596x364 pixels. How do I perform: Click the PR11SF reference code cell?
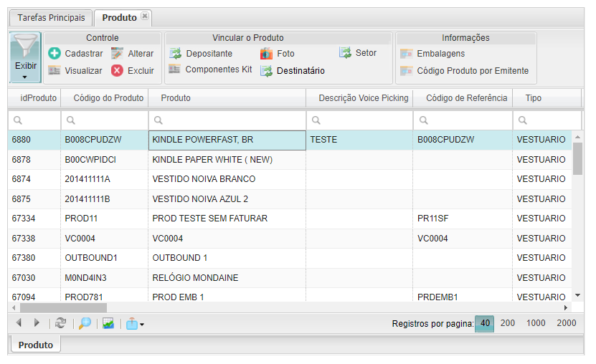pos(463,219)
